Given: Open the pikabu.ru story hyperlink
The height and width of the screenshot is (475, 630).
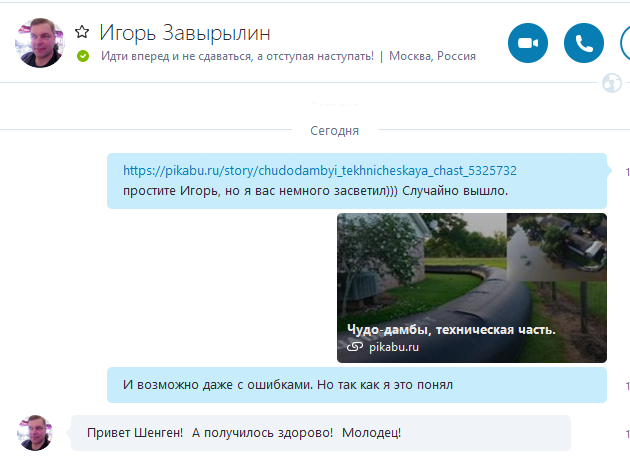Looking at the screenshot, I should [319, 170].
